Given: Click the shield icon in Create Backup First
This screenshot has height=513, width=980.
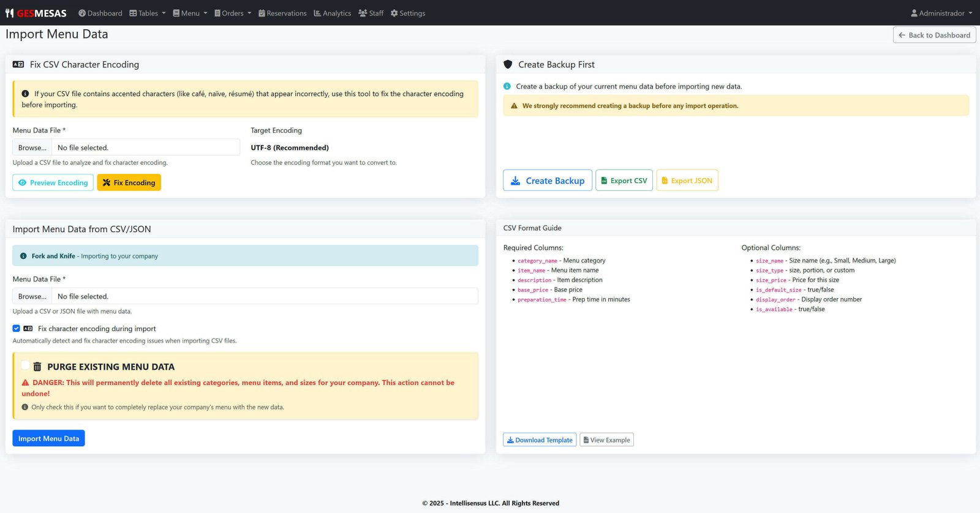Looking at the screenshot, I should click(x=508, y=64).
